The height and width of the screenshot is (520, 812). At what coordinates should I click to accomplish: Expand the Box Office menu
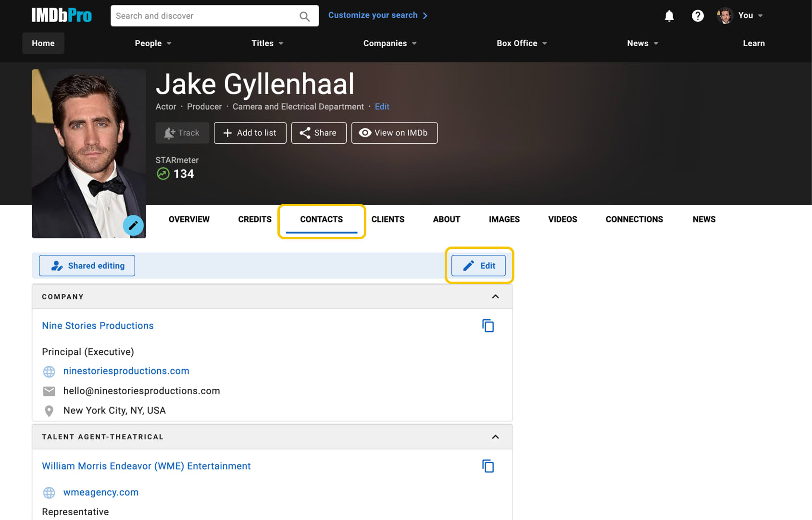click(x=521, y=43)
